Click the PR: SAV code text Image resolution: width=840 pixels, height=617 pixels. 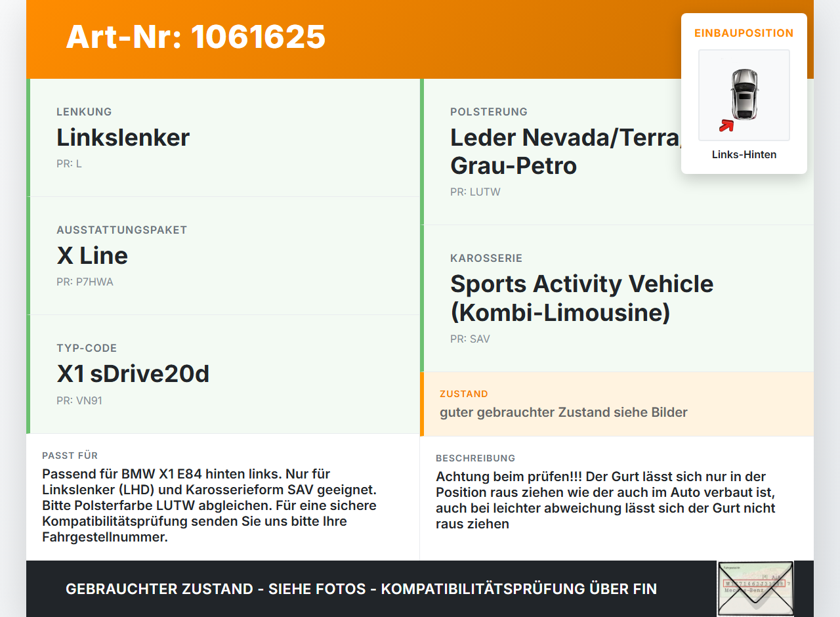[470, 339]
